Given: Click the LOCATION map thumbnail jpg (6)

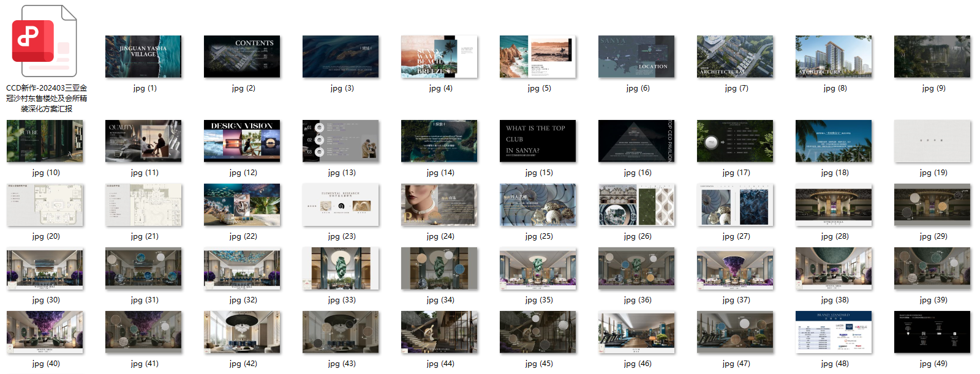Looking at the screenshot, I should pyautogui.click(x=636, y=56).
